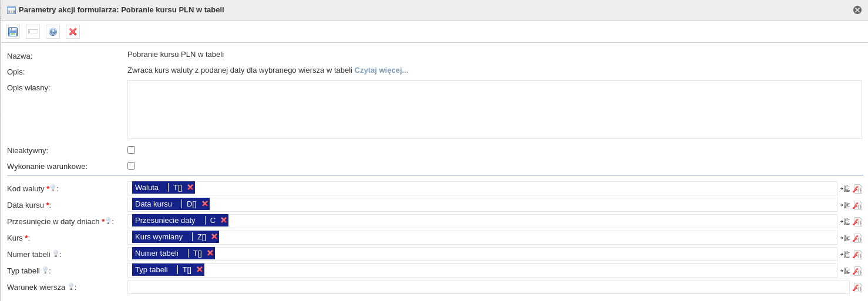Image resolution: width=868 pixels, height=301 pixels.
Task: Select the Typ tabeli variable tag
Action: tap(152, 269)
